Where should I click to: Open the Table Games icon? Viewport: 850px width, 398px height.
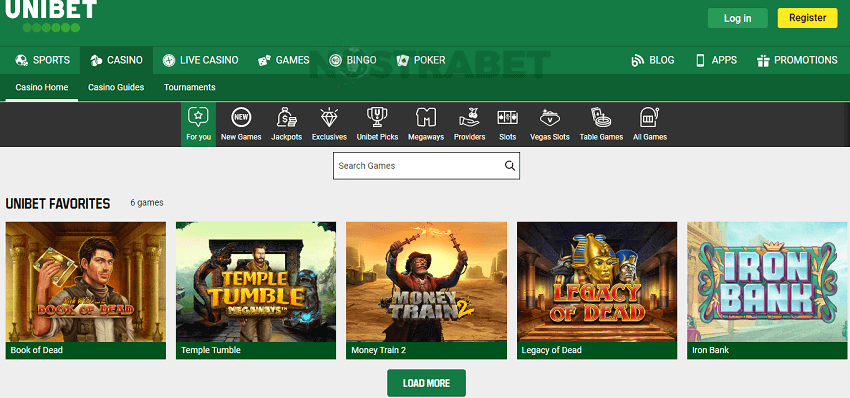click(x=601, y=118)
